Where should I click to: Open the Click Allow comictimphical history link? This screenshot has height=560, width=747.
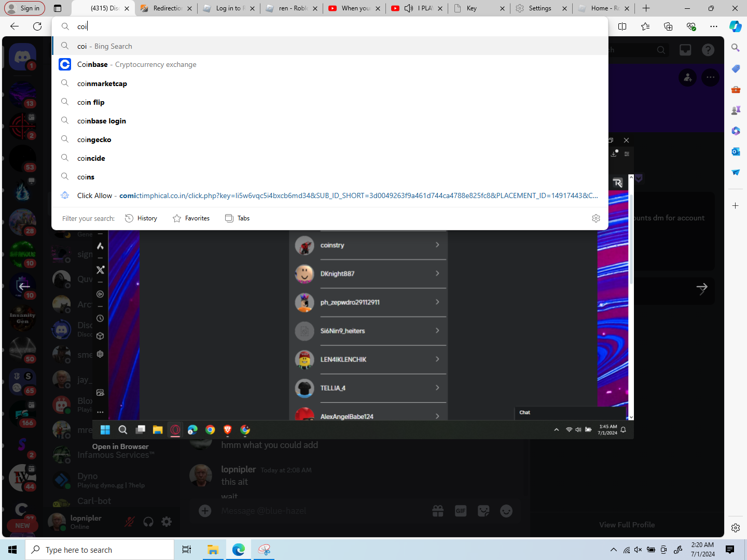click(x=330, y=195)
